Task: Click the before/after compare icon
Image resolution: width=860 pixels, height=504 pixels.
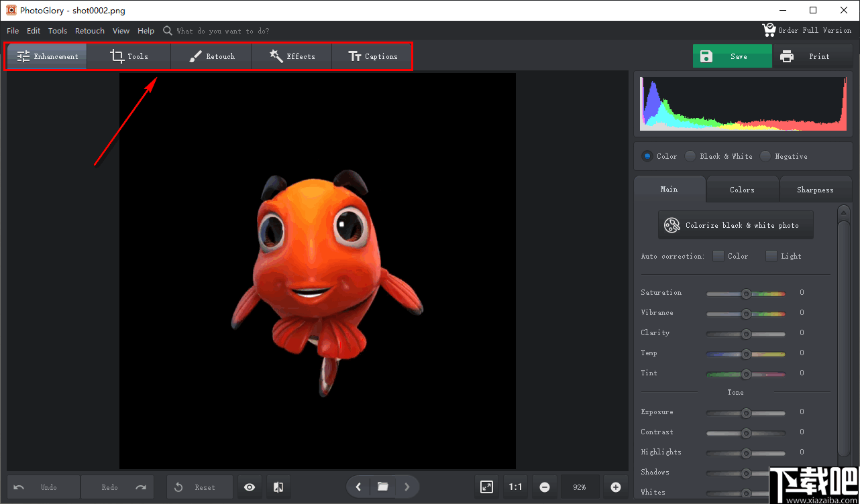Action: pos(278,487)
